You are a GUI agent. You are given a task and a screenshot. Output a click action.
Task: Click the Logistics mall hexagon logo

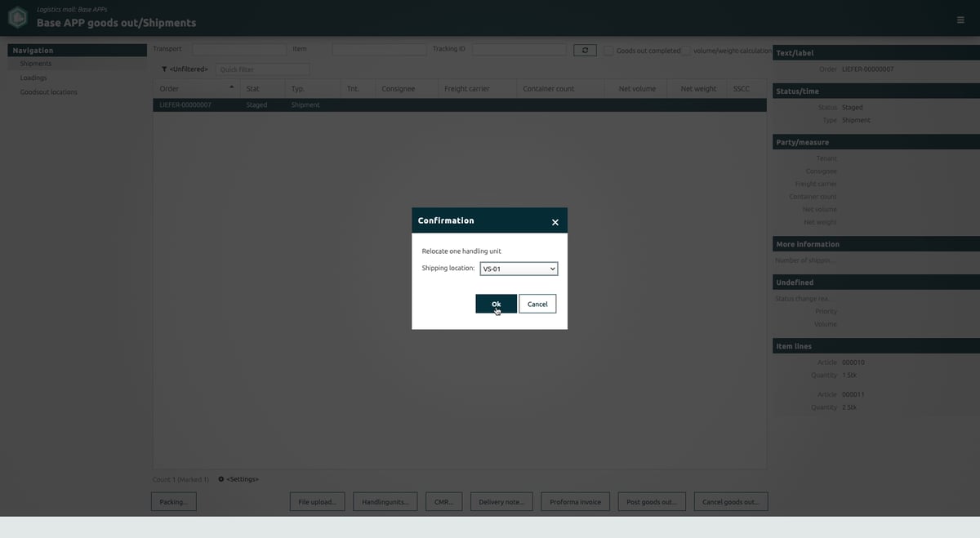tap(18, 17)
